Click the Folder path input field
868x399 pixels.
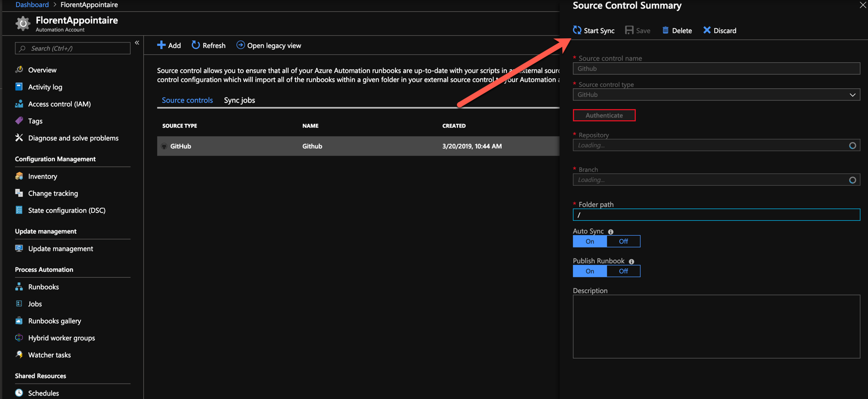pyautogui.click(x=716, y=214)
